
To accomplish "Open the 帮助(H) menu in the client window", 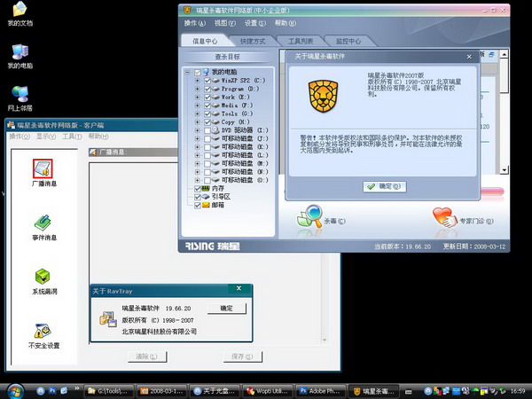I will [x=98, y=137].
